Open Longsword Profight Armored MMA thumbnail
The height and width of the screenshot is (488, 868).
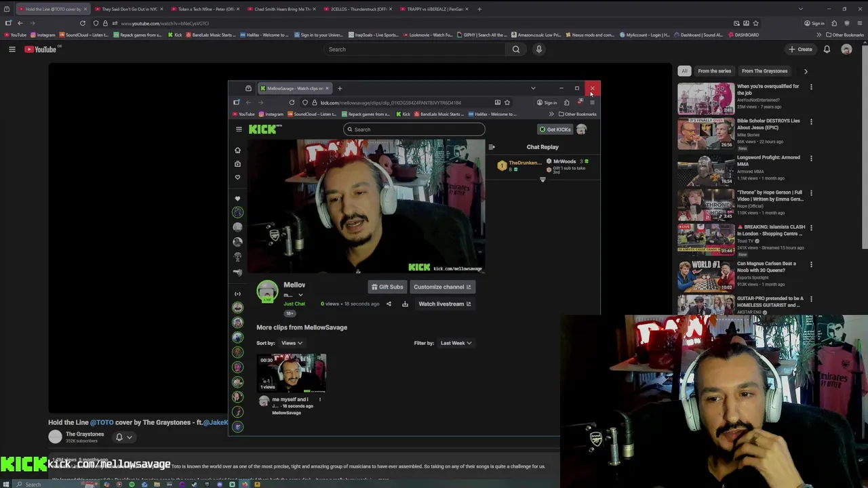click(x=706, y=170)
